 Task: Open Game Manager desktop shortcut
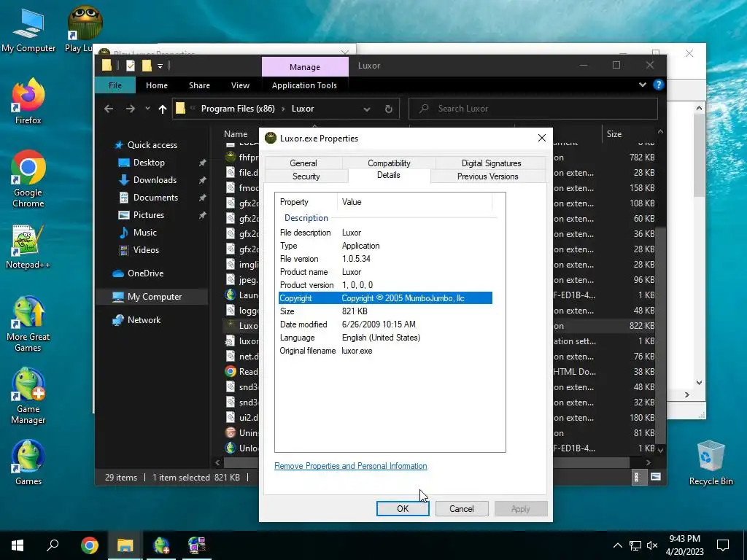click(x=28, y=396)
